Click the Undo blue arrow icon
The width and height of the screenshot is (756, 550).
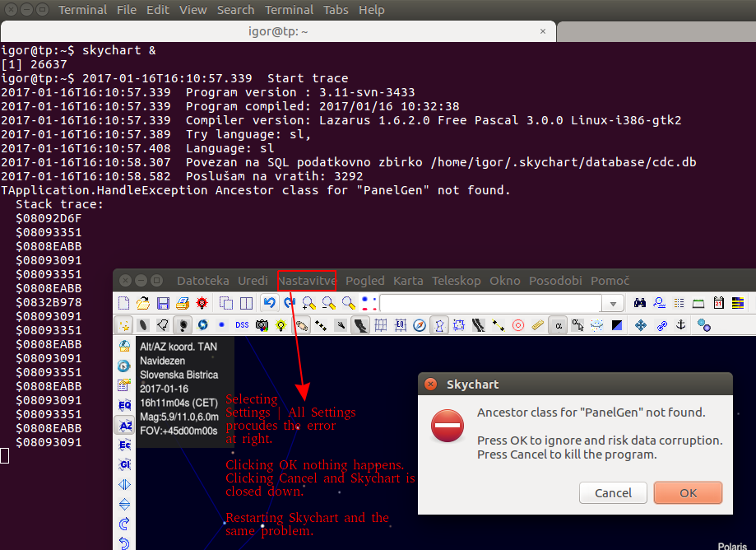(270, 303)
